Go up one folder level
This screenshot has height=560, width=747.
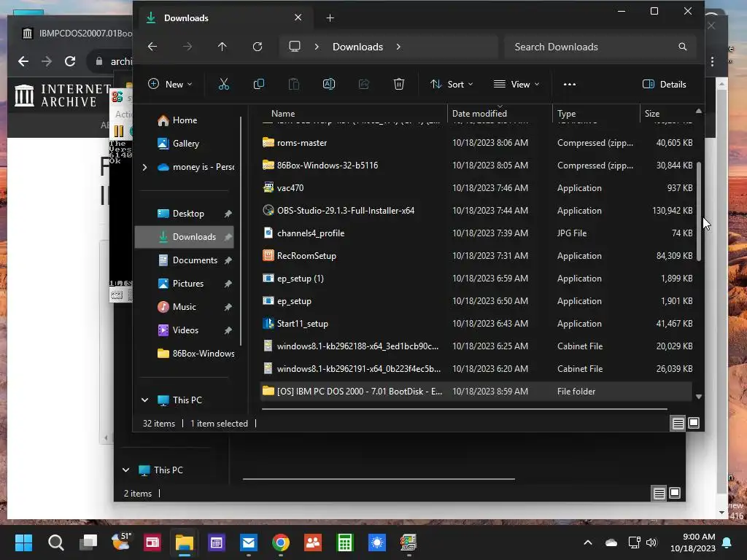point(222,47)
